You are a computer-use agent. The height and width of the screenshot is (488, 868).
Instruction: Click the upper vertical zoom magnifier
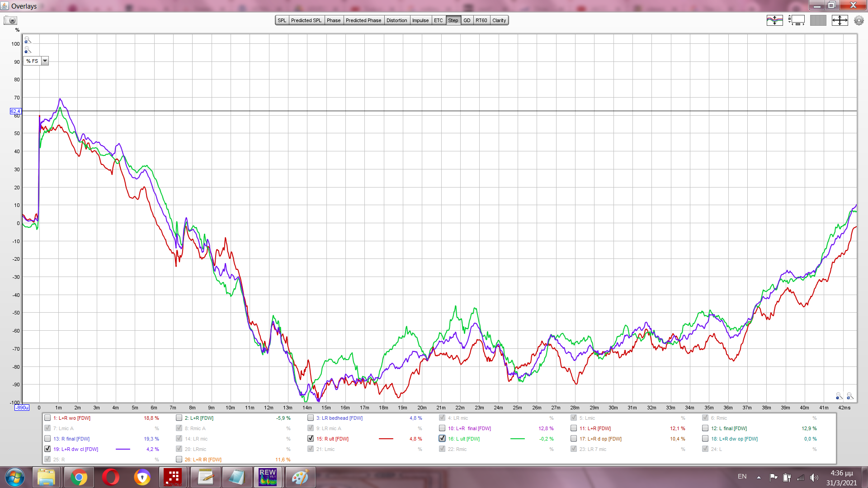click(28, 40)
